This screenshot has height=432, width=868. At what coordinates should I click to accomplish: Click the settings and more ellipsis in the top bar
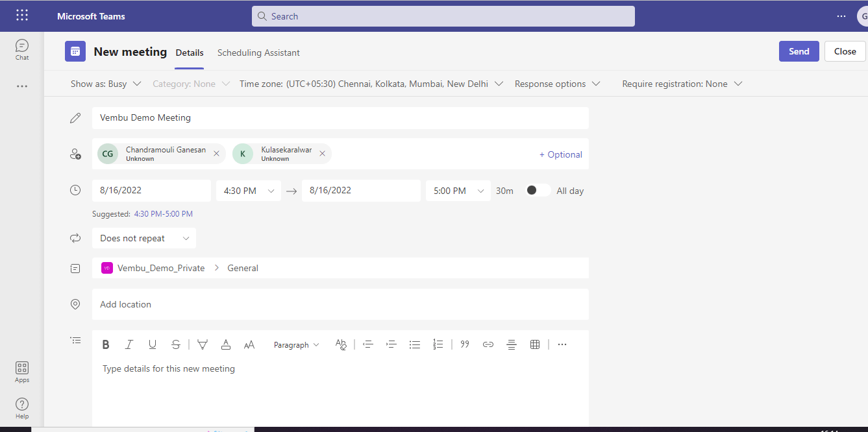click(841, 16)
